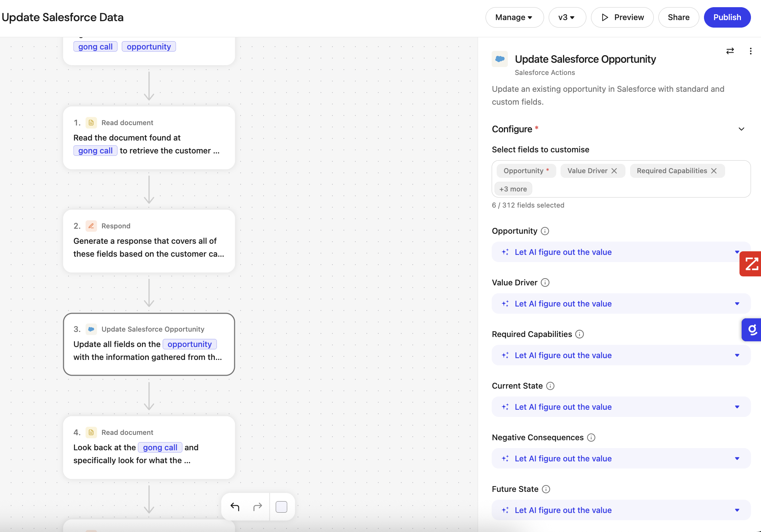The width and height of the screenshot is (761, 532).
Task: Click the opportunity tag in step 3
Action: click(190, 344)
